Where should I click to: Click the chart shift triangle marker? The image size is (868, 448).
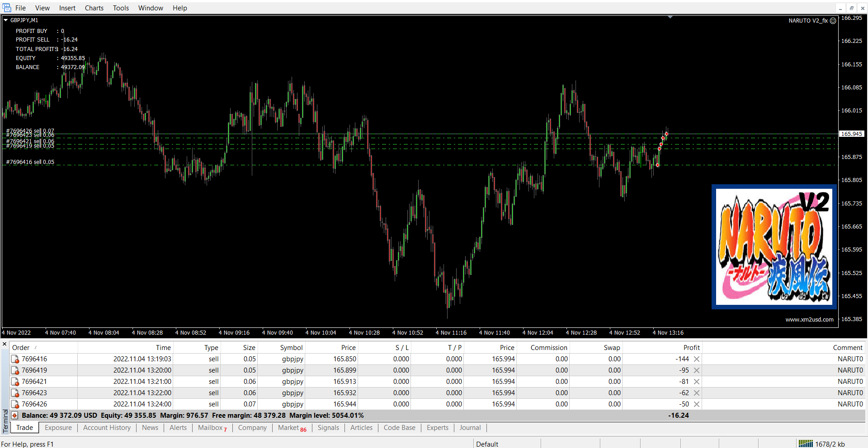coord(670,17)
